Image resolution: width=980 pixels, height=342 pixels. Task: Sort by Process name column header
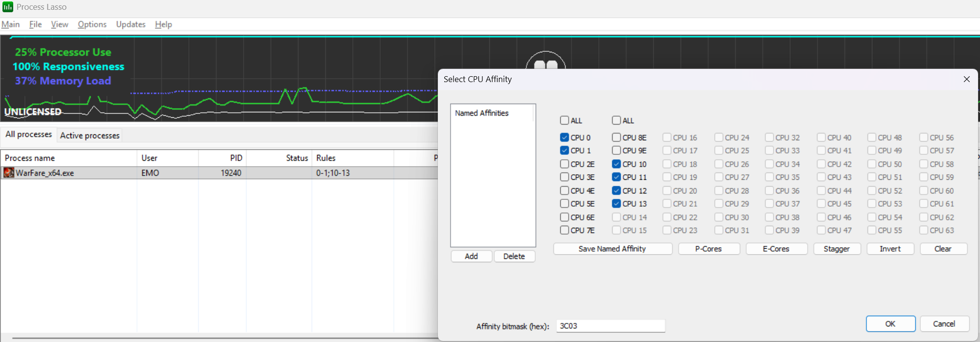click(69, 158)
